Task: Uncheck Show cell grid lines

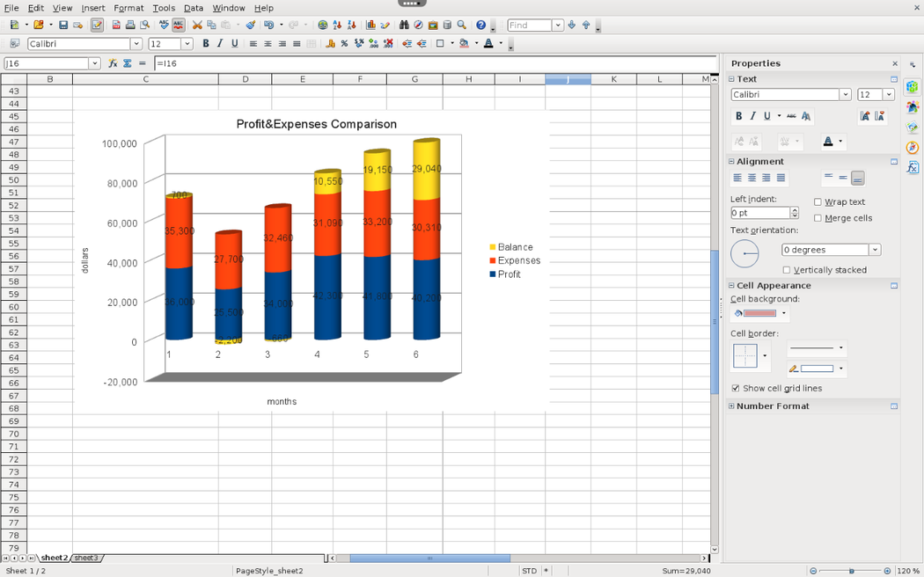Action: coord(736,388)
